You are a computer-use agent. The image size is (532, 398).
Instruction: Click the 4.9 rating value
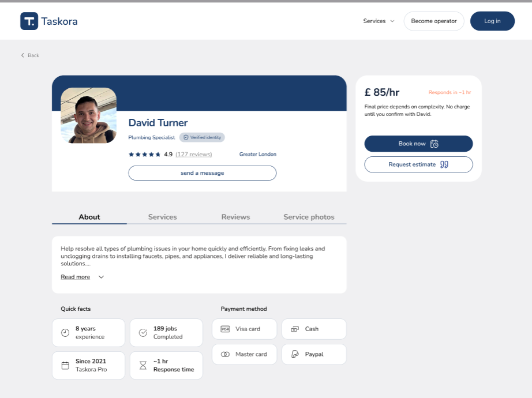(168, 155)
